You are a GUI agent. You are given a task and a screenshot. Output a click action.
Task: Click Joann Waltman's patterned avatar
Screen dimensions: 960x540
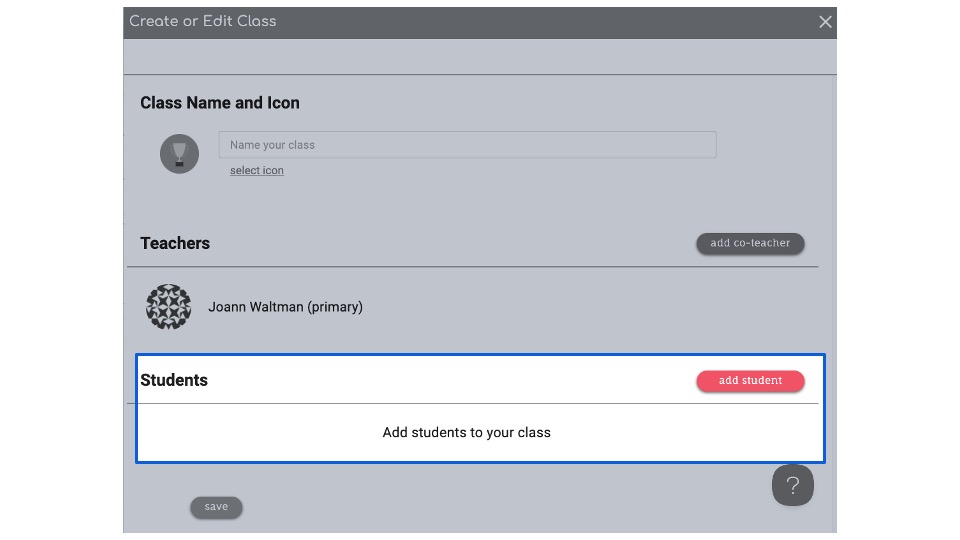pos(168,307)
